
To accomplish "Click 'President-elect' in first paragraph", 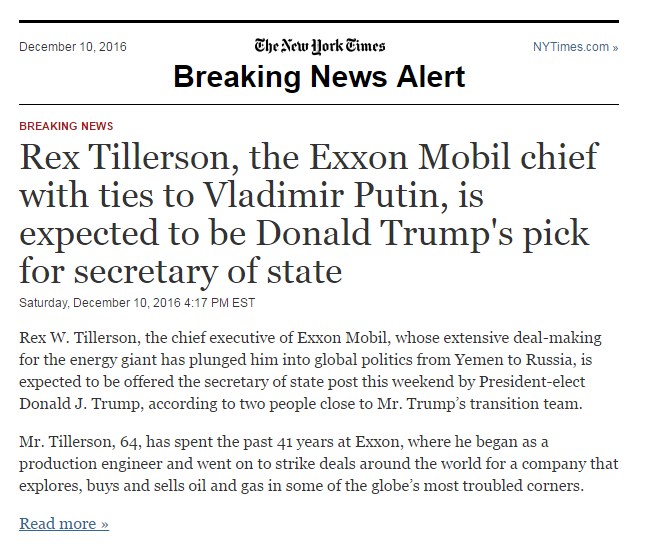I will pyautogui.click(x=532, y=382).
